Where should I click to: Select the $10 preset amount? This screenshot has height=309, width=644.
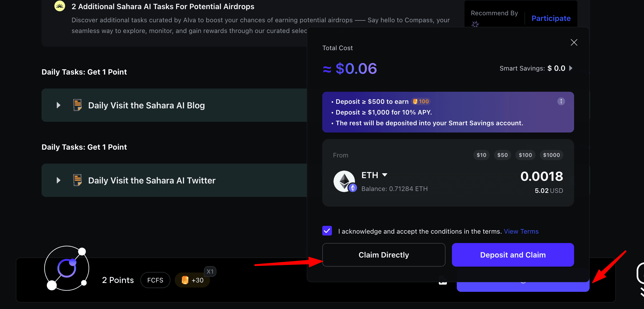(481, 155)
